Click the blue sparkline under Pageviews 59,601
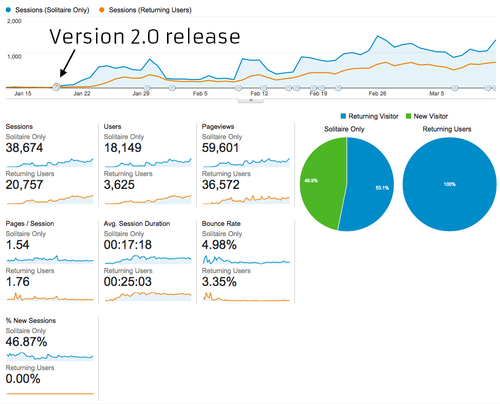 (x=246, y=163)
